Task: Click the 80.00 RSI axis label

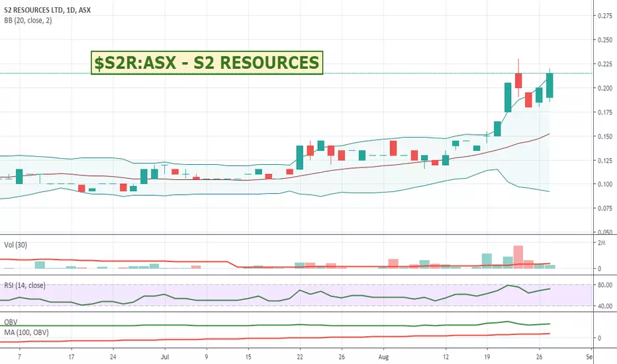Action: tap(605, 285)
